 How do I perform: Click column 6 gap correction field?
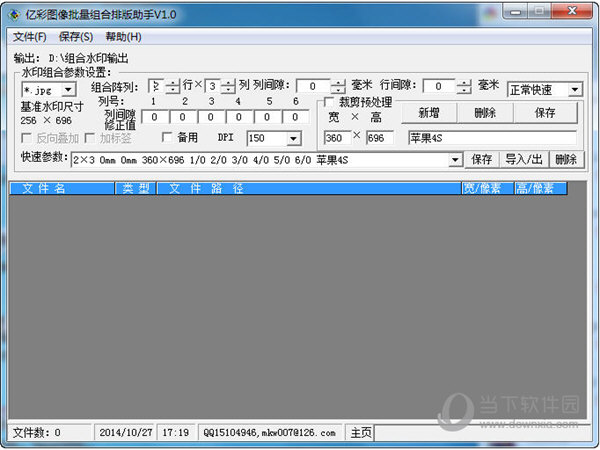[295, 117]
